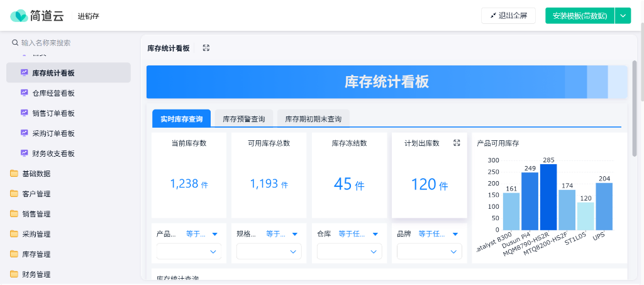The width and height of the screenshot is (644, 285).
Task: Open 采购订单看板 in the sidebar
Action: point(69,133)
